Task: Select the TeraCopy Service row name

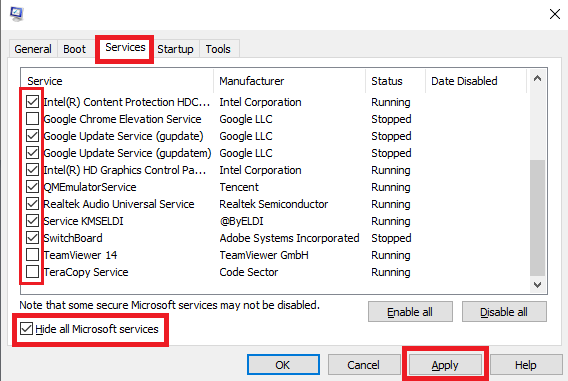Action: coord(86,272)
